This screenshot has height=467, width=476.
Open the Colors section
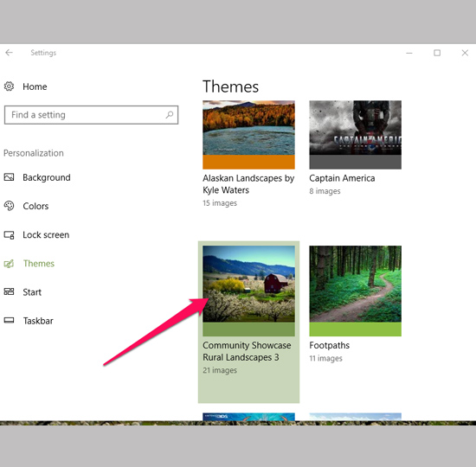pos(35,206)
